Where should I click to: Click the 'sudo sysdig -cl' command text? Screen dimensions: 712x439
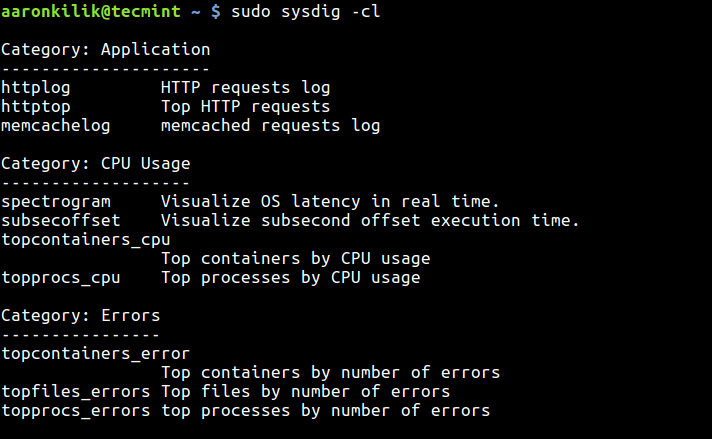[306, 12]
